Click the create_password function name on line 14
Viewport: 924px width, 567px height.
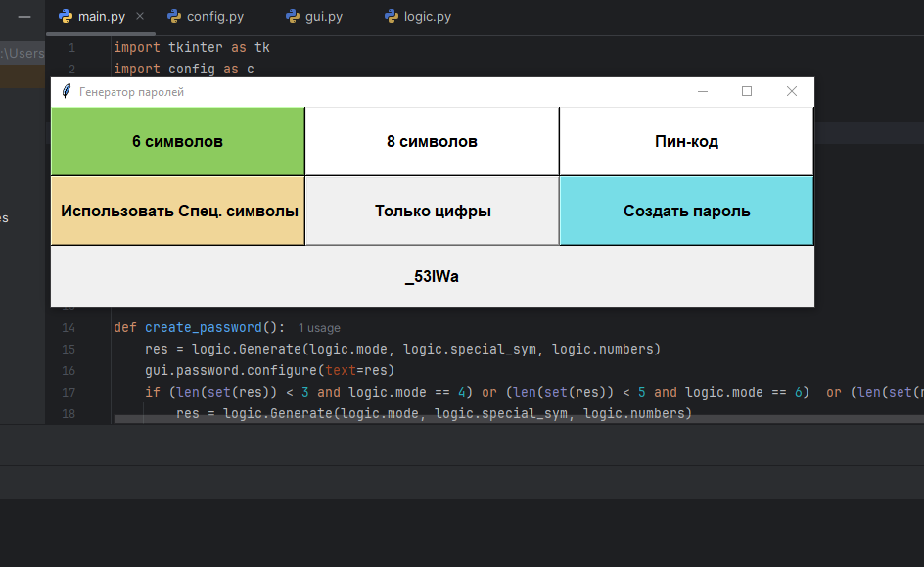point(204,327)
